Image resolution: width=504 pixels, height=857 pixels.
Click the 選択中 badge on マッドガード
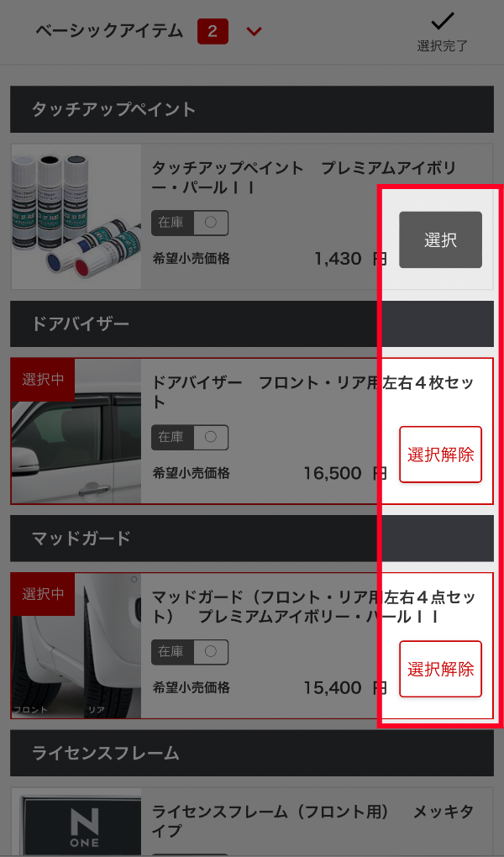43,594
